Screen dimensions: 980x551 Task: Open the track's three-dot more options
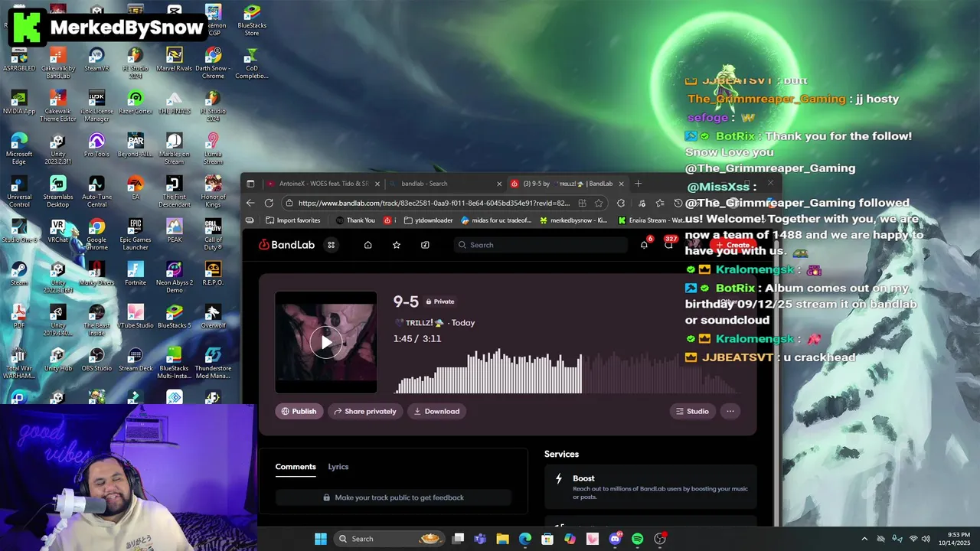pyautogui.click(x=730, y=411)
